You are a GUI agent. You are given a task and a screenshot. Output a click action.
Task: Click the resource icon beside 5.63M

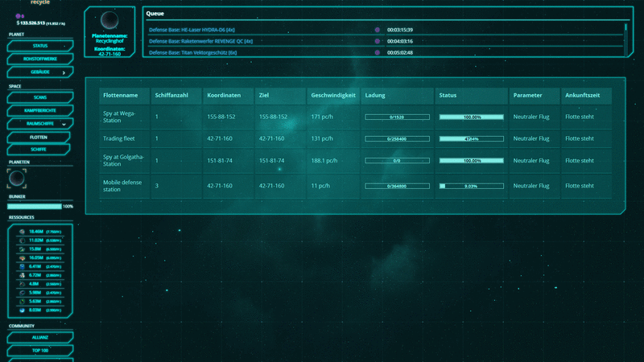click(x=23, y=301)
